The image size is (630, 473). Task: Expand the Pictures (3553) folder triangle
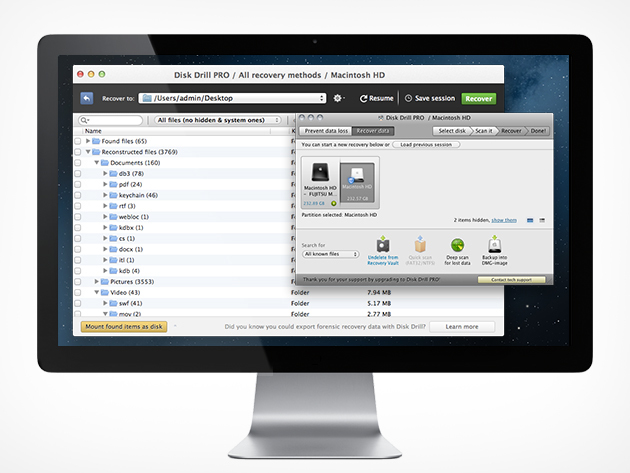[96, 281]
